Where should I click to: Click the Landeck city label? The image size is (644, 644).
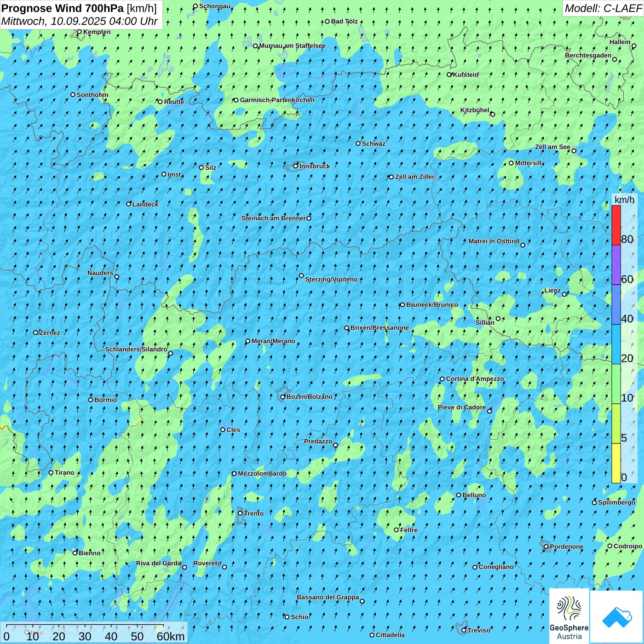click(x=145, y=204)
